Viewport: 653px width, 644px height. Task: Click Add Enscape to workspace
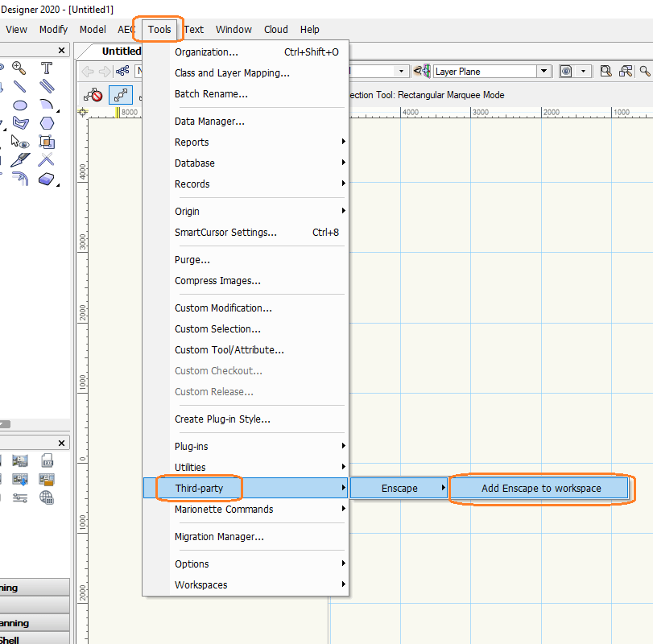click(x=540, y=489)
